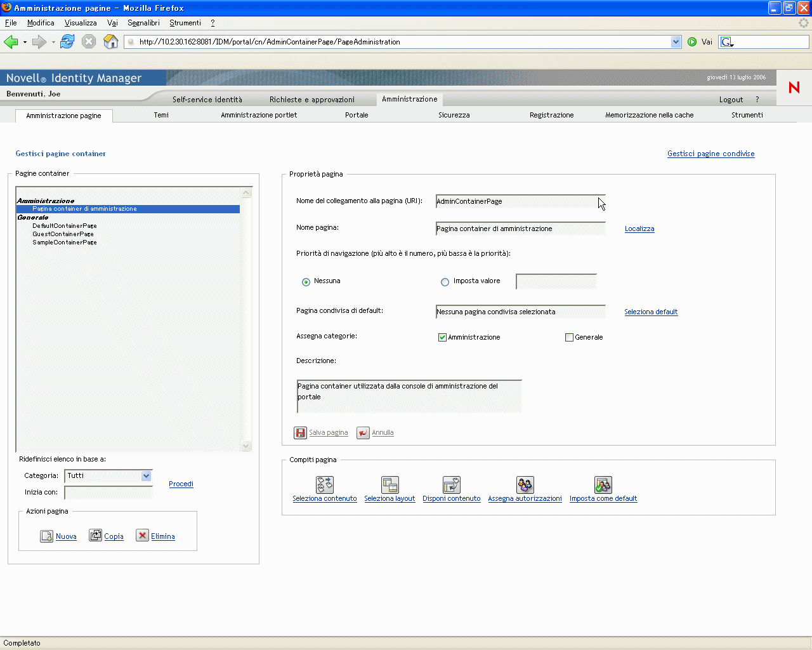Open the Gestisci pagine condivise link

coord(710,154)
